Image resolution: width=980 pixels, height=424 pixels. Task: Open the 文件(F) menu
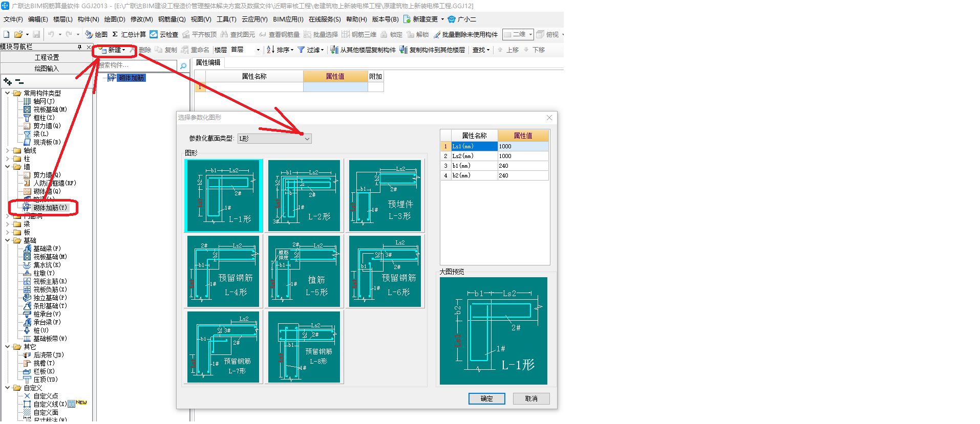click(13, 19)
